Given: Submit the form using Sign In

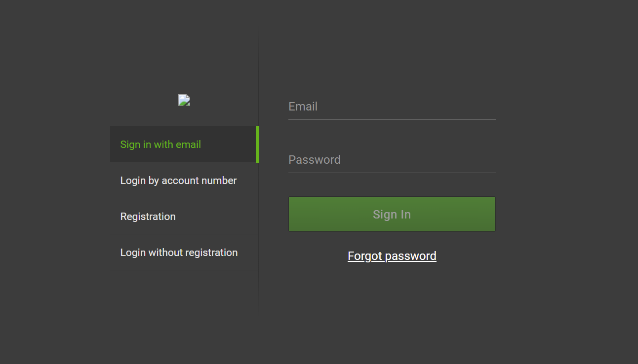Looking at the screenshot, I should coord(392,214).
